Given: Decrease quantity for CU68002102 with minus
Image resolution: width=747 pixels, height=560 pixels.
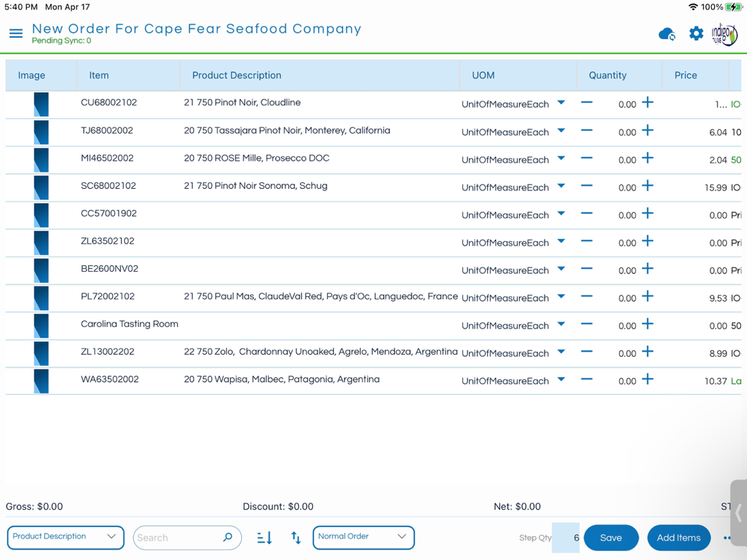Looking at the screenshot, I should (x=586, y=102).
